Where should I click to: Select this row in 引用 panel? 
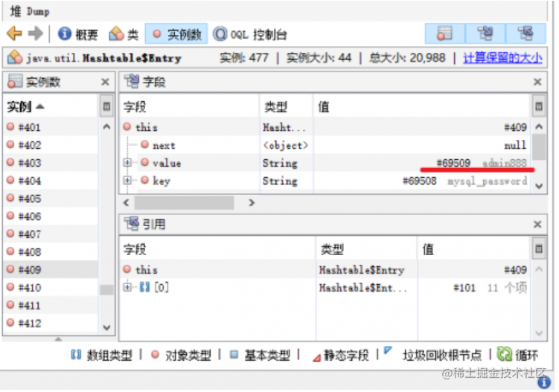325,269
